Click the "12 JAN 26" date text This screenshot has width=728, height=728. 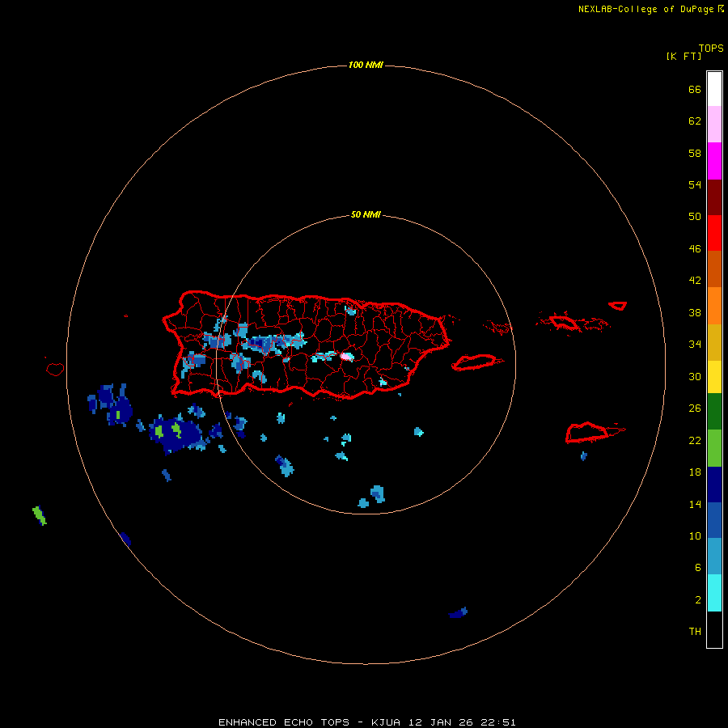click(441, 722)
